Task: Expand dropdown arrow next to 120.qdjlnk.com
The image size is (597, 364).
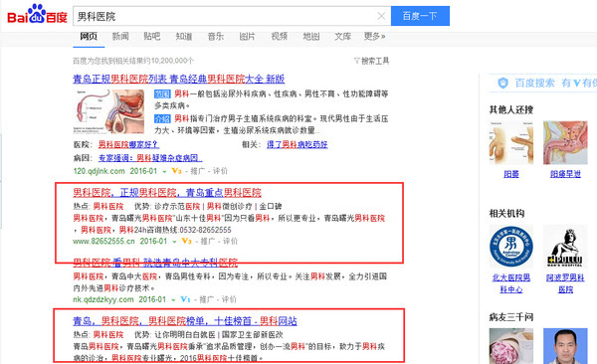Action: (x=164, y=172)
